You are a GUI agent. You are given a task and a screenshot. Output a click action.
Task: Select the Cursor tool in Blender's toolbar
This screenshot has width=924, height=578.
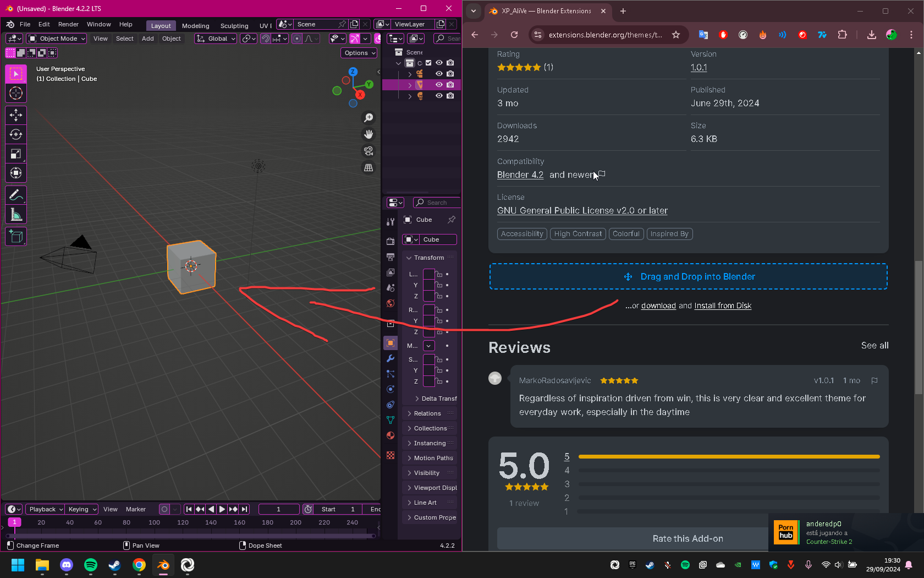(x=16, y=93)
